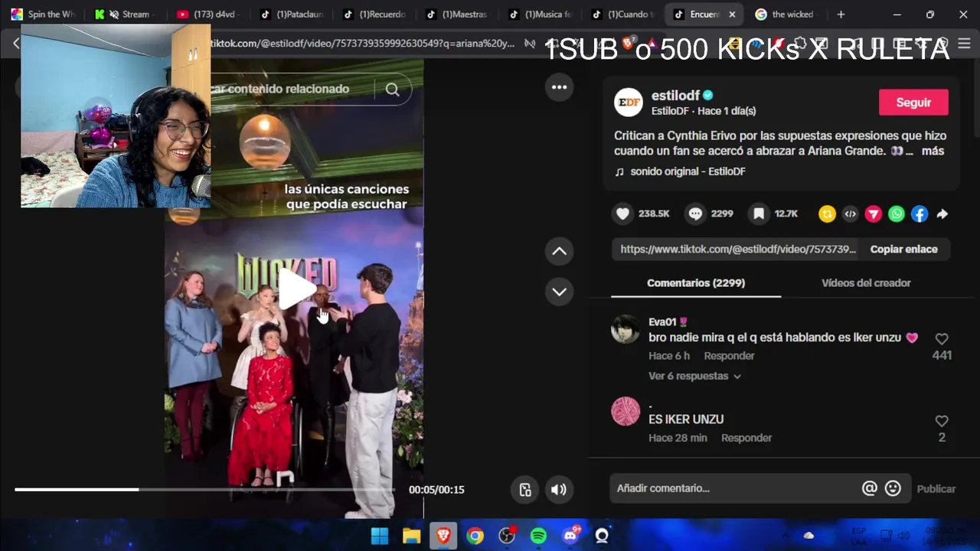
Task: Switch to Comentarios (2299) tab
Action: coord(696,283)
